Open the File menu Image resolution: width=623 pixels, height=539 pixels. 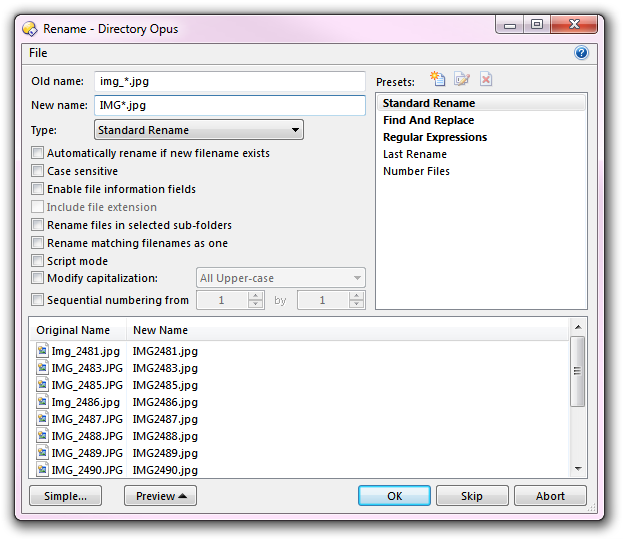pos(38,53)
